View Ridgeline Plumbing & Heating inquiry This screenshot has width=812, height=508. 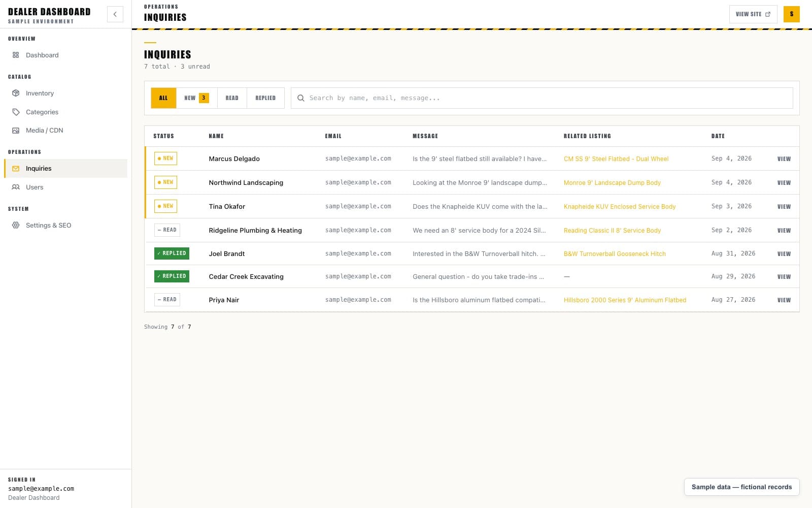pyautogui.click(x=784, y=231)
